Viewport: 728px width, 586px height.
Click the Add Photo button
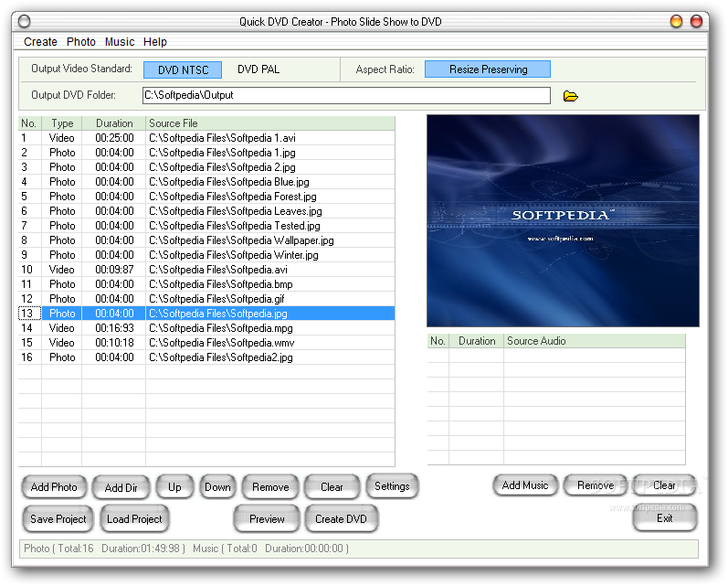point(54,486)
